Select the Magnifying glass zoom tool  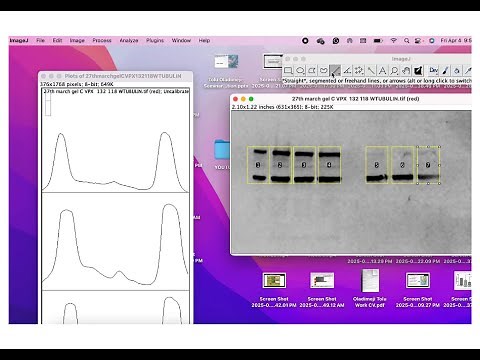click(394, 70)
